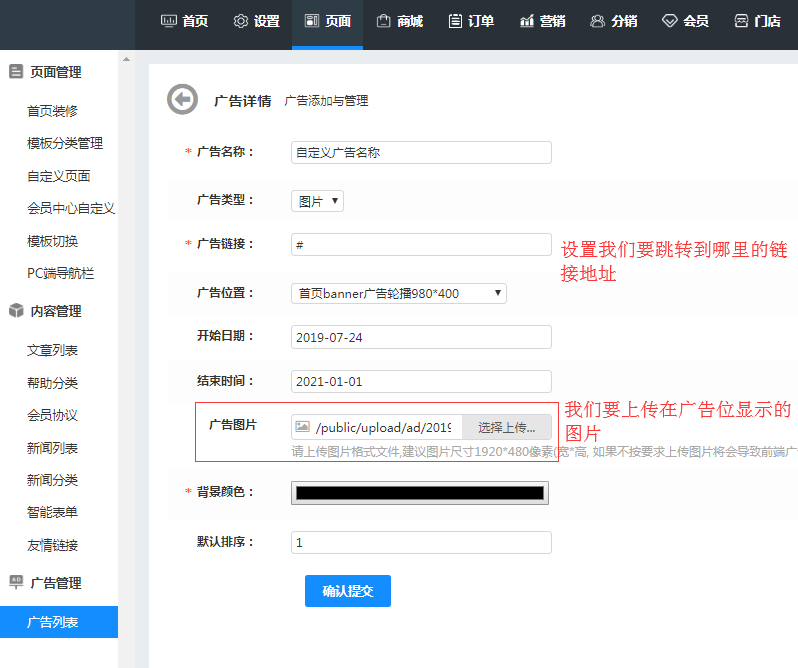Select 广告列表 in the sidebar
The height and width of the screenshot is (668, 798).
53,622
